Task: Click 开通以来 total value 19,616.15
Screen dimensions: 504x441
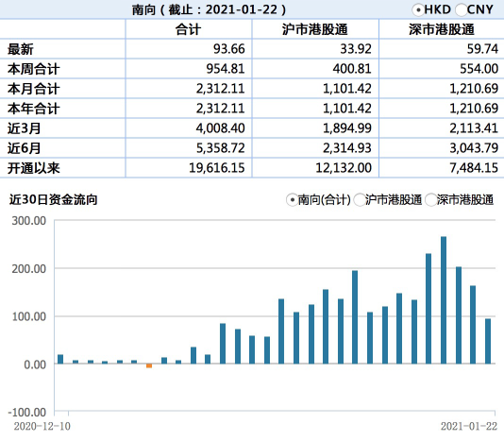Action: coord(217,168)
